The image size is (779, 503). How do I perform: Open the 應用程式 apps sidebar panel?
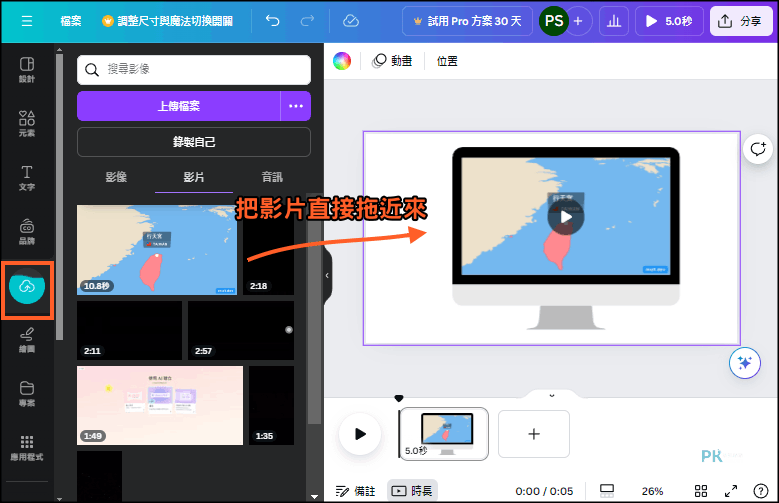(27, 448)
